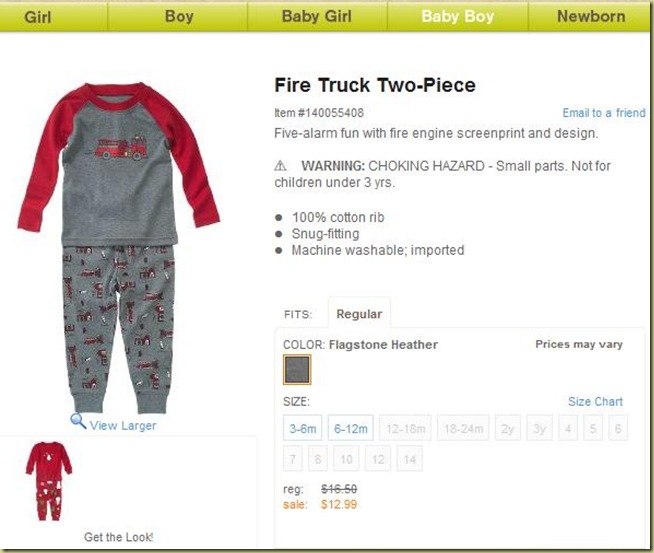Pick the 12-18m size option

point(405,428)
